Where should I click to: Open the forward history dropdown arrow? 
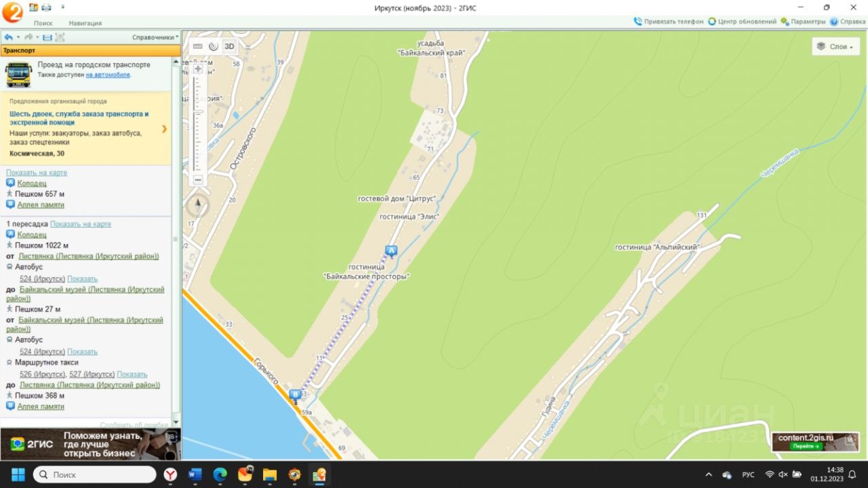[39, 37]
